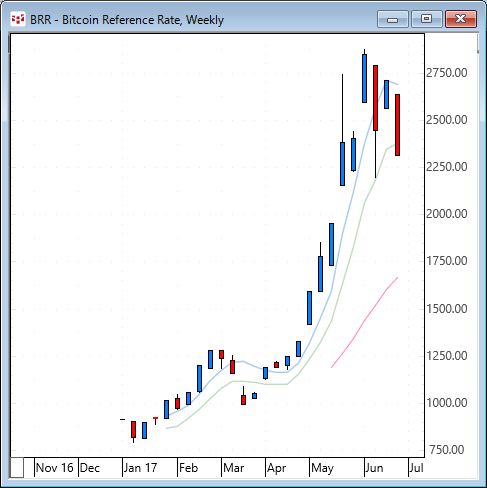Viewport: 487px width, 488px height.
Task: Click the BRR chart window icon
Action: point(18,19)
